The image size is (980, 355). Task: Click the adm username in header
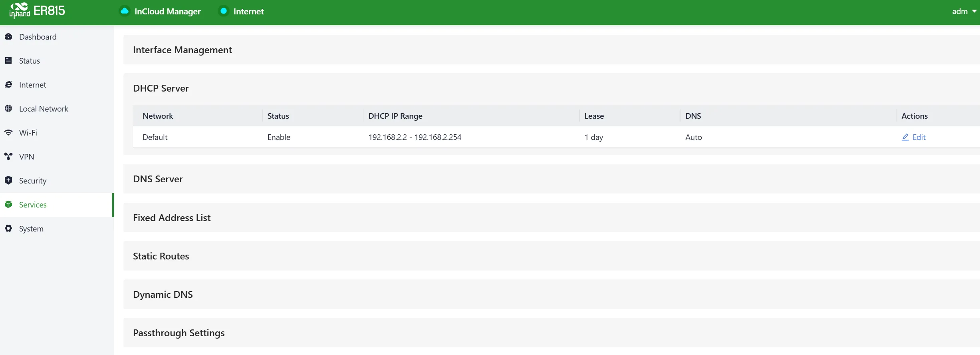(960, 12)
